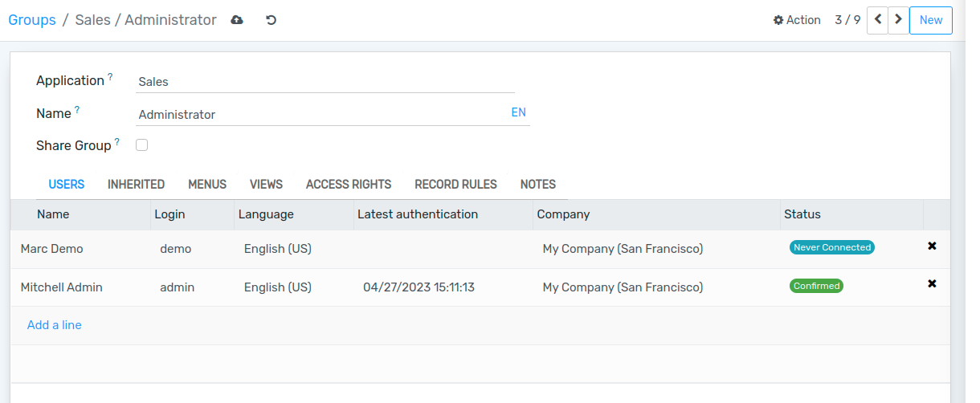
Task: Go to the previous record arrow
Action: pyautogui.click(x=878, y=20)
